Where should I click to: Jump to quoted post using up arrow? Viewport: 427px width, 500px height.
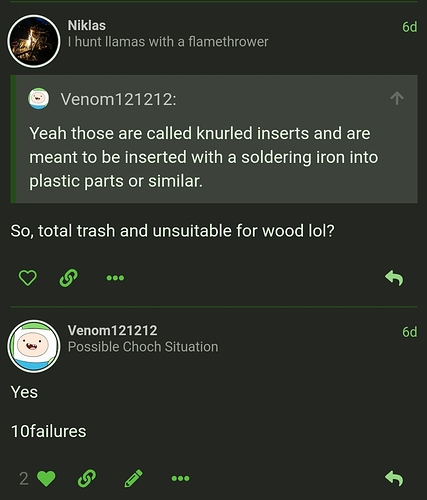[x=397, y=99]
